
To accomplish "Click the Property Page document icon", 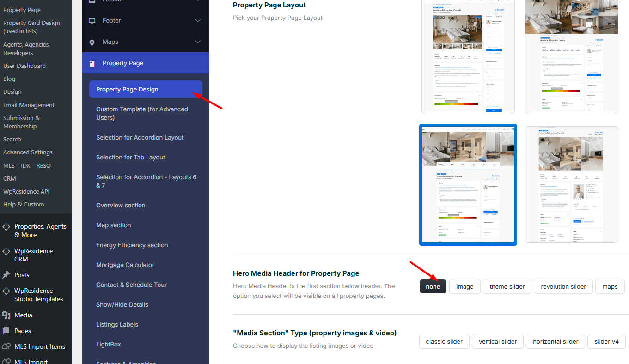I will (92, 63).
